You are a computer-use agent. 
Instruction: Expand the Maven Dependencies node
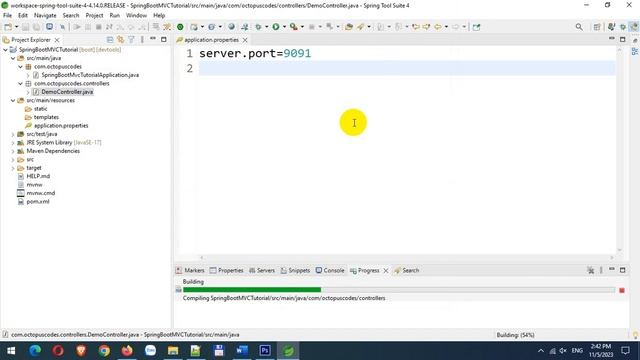coord(13,151)
